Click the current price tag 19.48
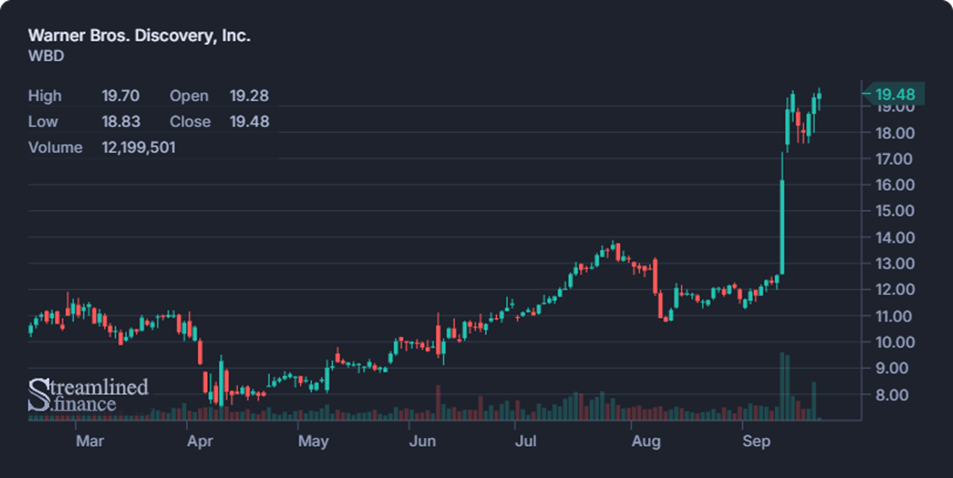Viewport: 953px width, 478px height. click(x=895, y=94)
